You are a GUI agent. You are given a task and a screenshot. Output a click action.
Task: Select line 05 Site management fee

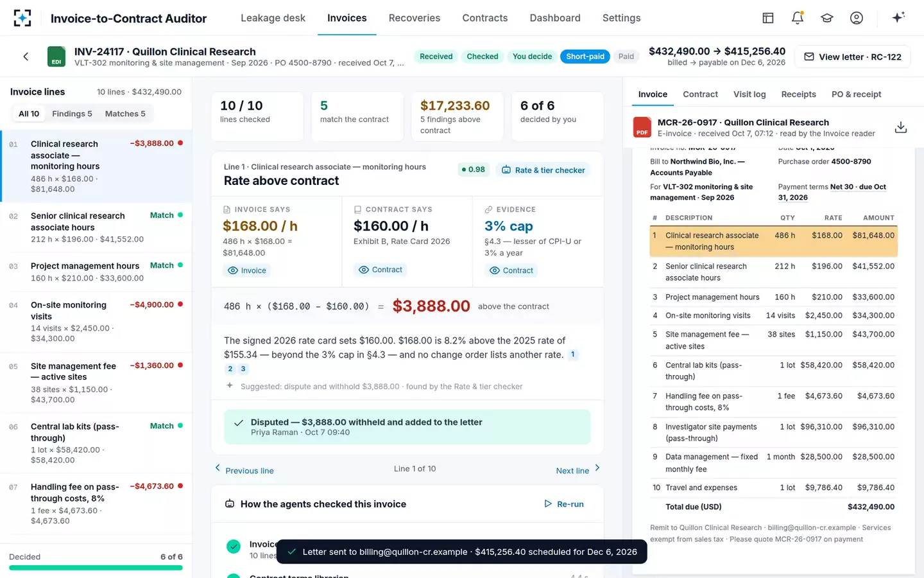[96, 383]
